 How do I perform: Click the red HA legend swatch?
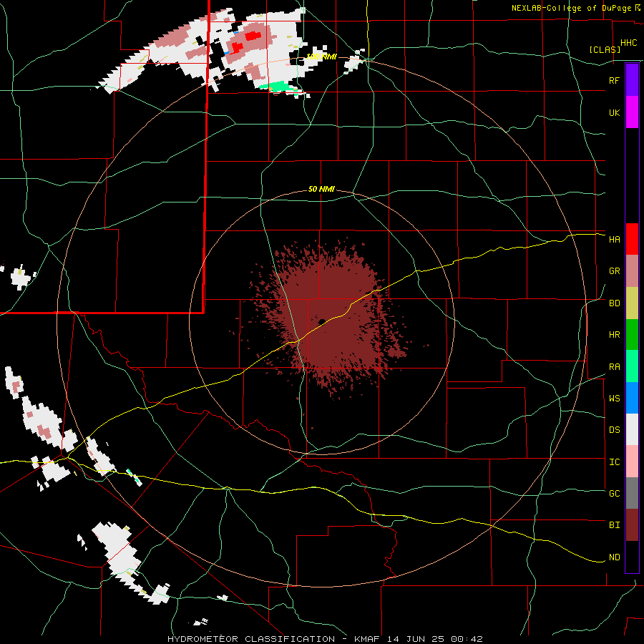point(632,239)
